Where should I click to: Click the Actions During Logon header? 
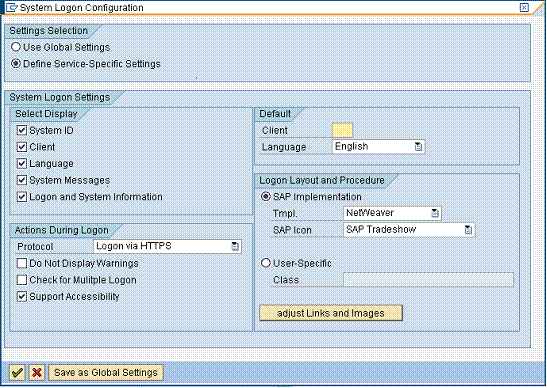(x=61, y=230)
